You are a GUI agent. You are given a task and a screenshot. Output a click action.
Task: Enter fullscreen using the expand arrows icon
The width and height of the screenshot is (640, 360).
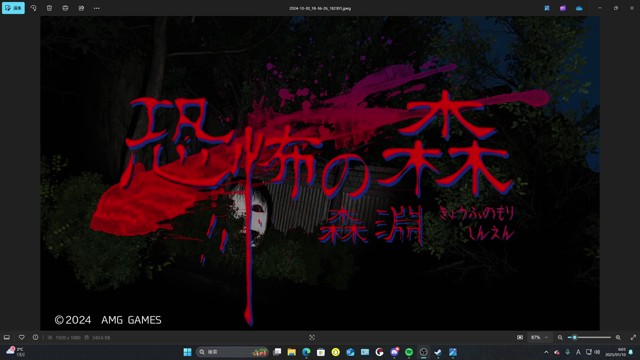(633, 338)
